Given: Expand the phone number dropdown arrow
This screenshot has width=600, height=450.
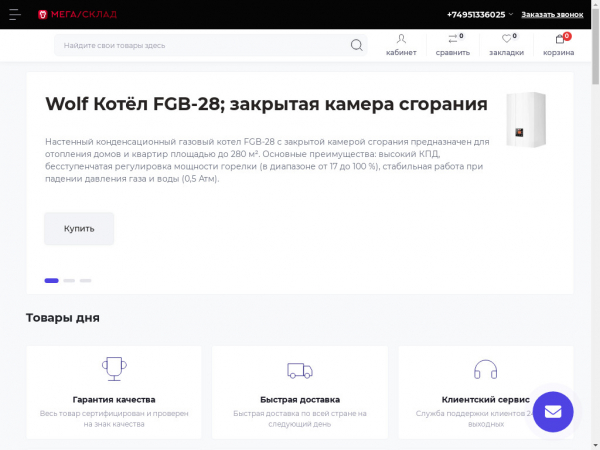Looking at the screenshot, I should 511,15.
